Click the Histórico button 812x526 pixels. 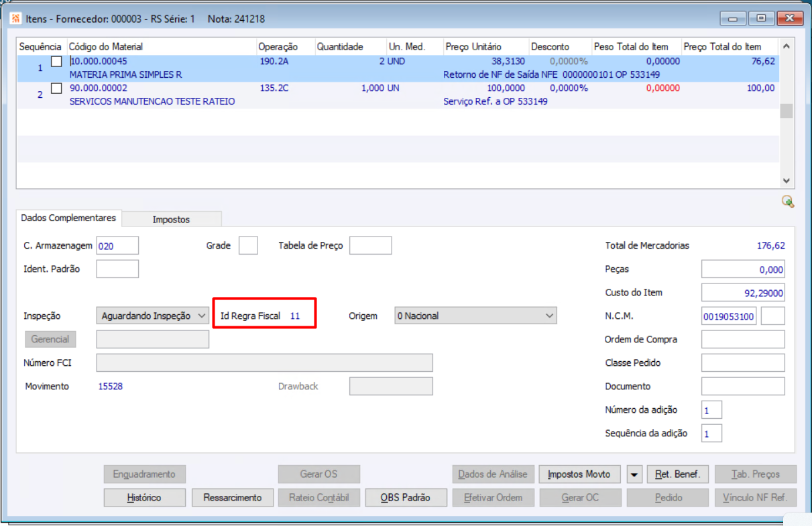pyautogui.click(x=144, y=498)
